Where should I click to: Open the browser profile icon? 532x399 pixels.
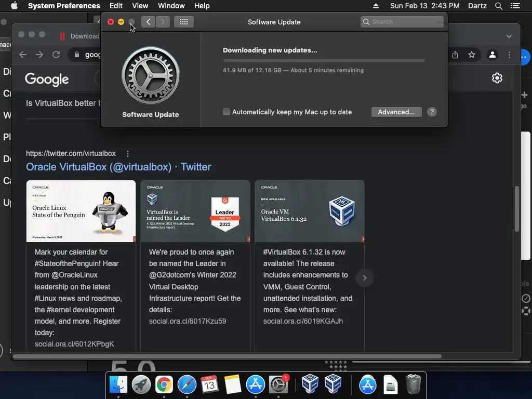(493, 55)
